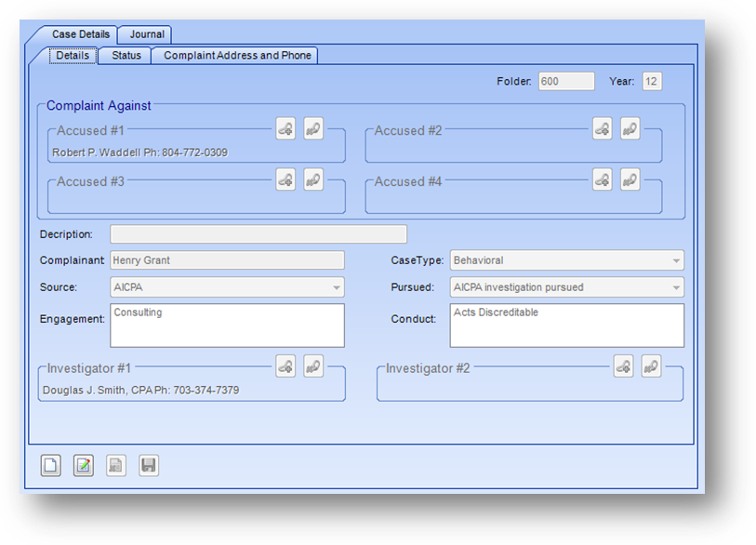Image resolution: width=756 pixels, height=545 pixels.
Task: Select the Details sub-tab
Action: (x=73, y=56)
